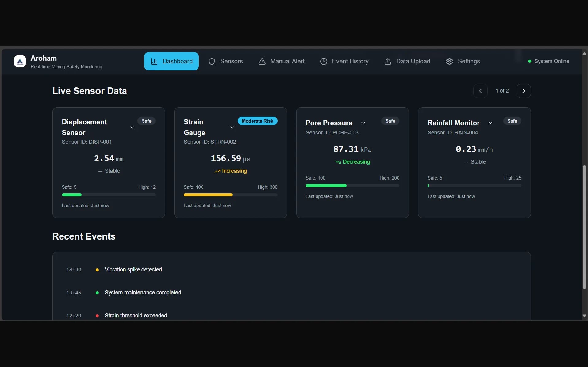Expand the Displacement Sensor card chevron
The image size is (588, 367).
point(132,127)
